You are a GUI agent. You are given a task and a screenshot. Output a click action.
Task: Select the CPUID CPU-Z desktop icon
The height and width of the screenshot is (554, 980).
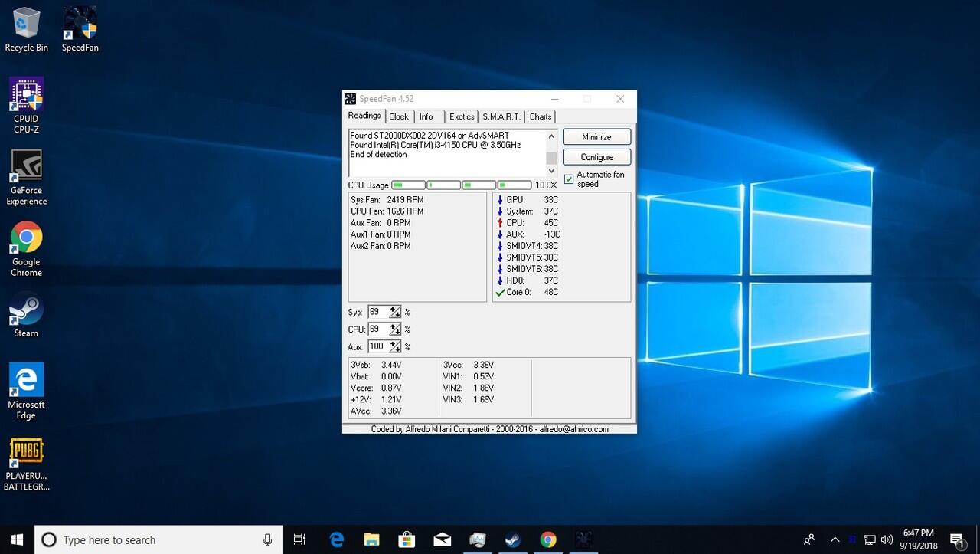click(x=26, y=106)
